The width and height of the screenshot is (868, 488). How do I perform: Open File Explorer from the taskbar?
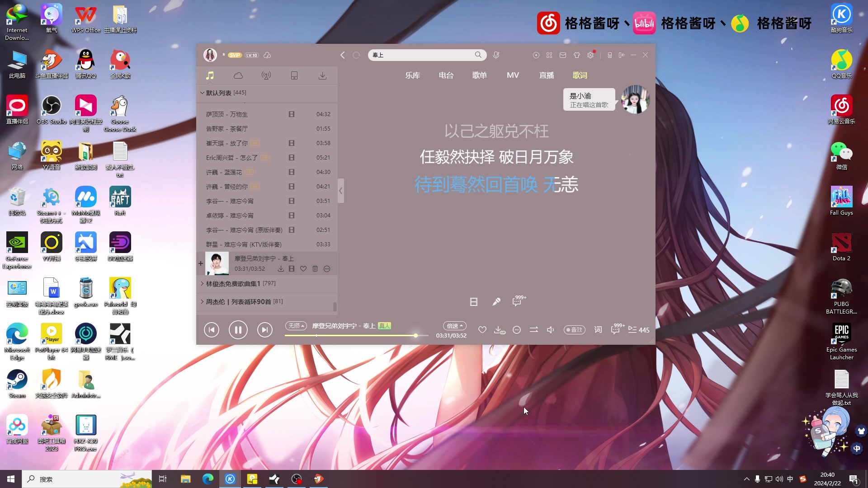[185, 479]
